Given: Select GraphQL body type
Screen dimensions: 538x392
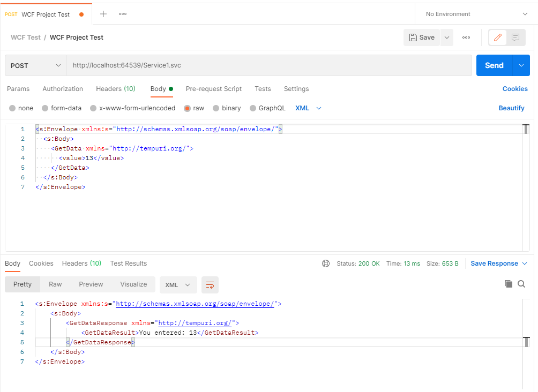Looking at the screenshot, I should click(267, 108).
